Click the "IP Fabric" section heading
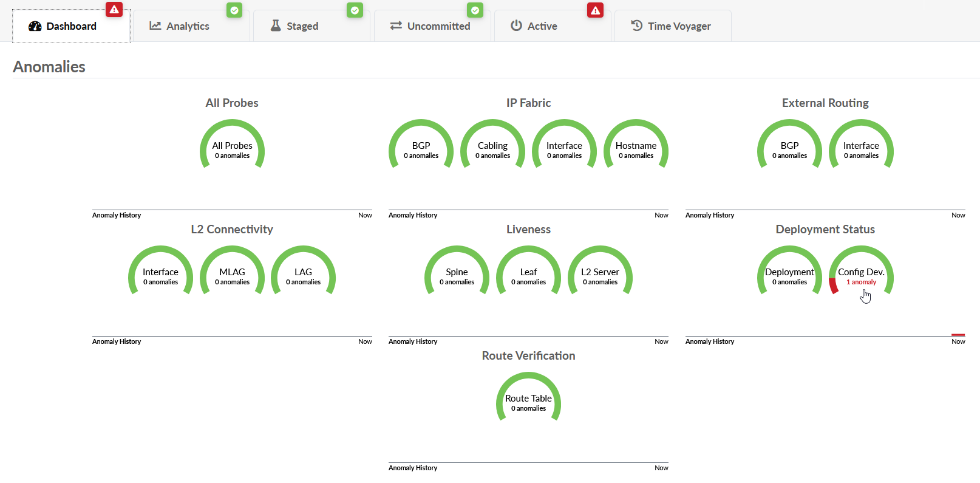The image size is (980, 483). coord(528,103)
